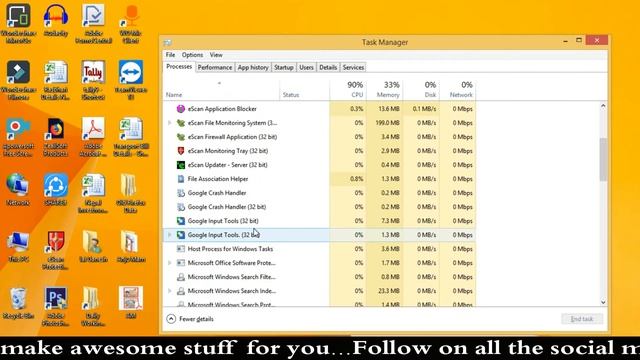Expand the eScan File Monitoring System process
The width and height of the screenshot is (640, 360).
(170, 122)
